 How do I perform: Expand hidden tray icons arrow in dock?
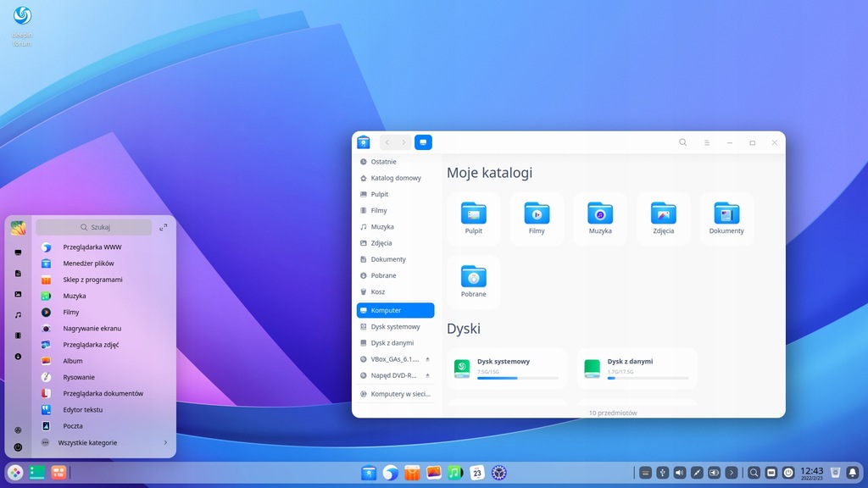(x=732, y=473)
